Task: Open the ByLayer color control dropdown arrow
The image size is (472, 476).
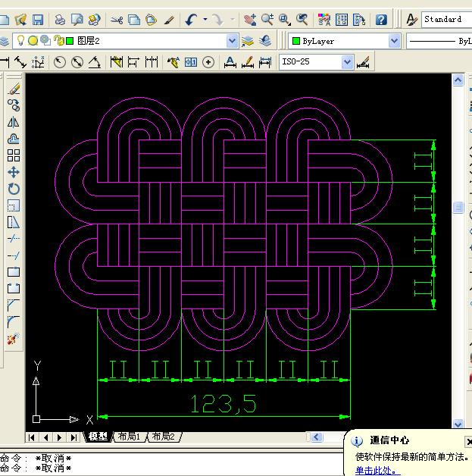Action: pyautogui.click(x=394, y=41)
